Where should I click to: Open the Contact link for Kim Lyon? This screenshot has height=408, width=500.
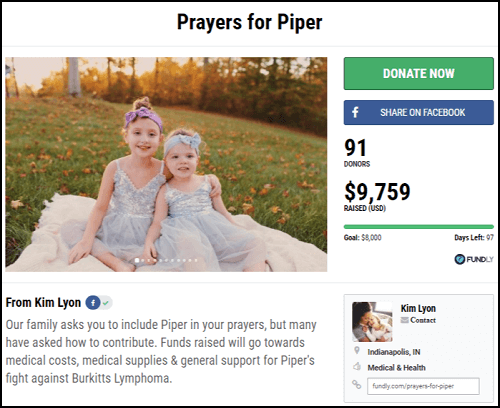pos(423,320)
